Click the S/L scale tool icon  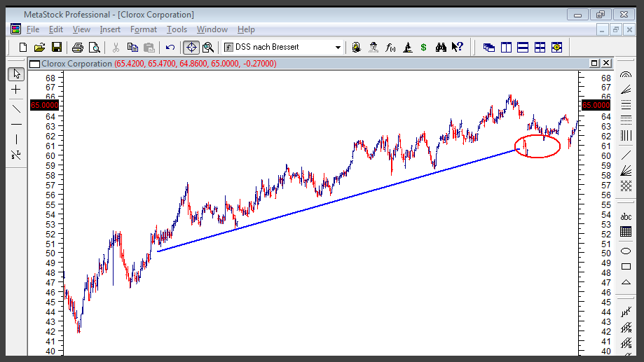coord(16,155)
